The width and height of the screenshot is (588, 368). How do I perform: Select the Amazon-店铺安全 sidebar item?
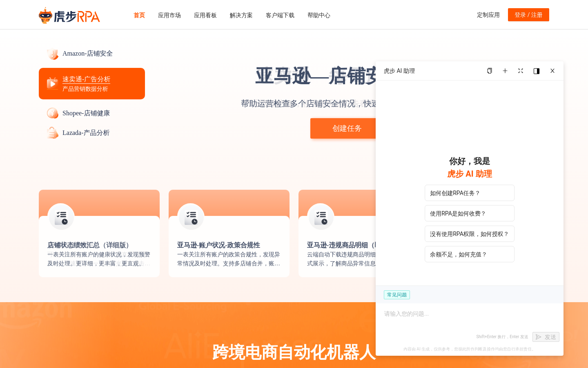coord(92,54)
